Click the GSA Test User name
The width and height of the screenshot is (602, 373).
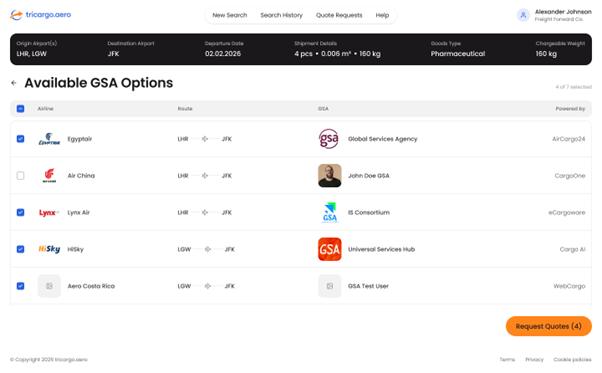pyautogui.click(x=368, y=286)
